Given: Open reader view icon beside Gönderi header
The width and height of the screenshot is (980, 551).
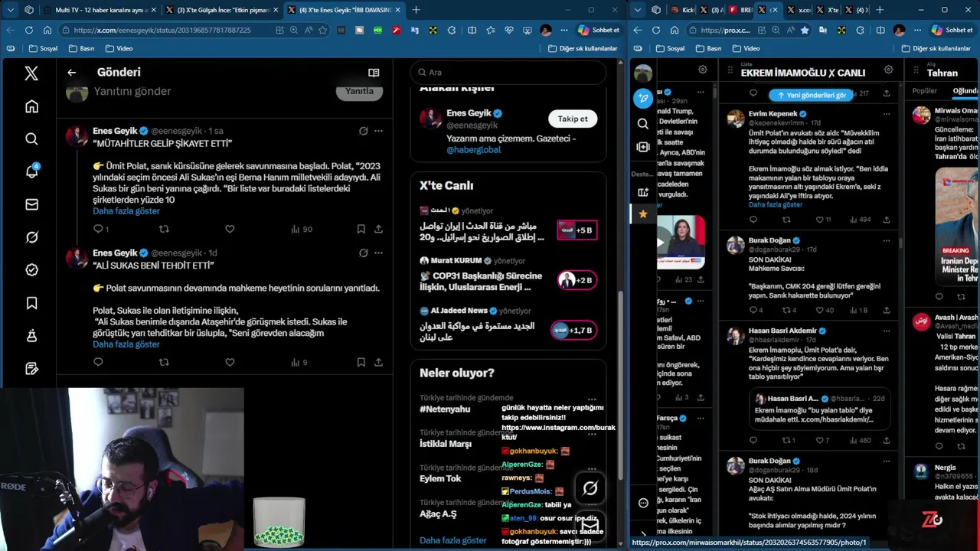Looking at the screenshot, I should point(374,72).
